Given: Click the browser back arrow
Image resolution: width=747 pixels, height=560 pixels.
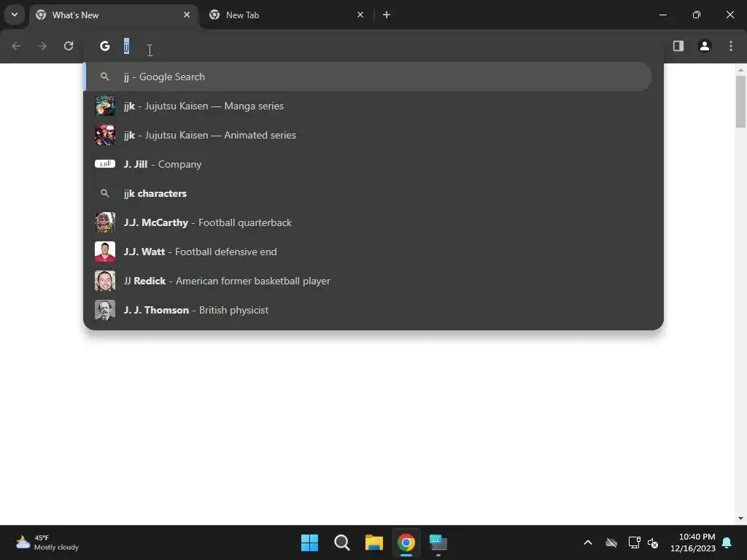Looking at the screenshot, I should [x=16, y=46].
